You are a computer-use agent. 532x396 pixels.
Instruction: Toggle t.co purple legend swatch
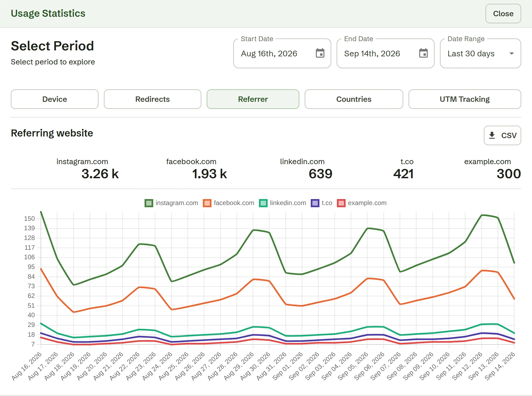[x=315, y=203]
